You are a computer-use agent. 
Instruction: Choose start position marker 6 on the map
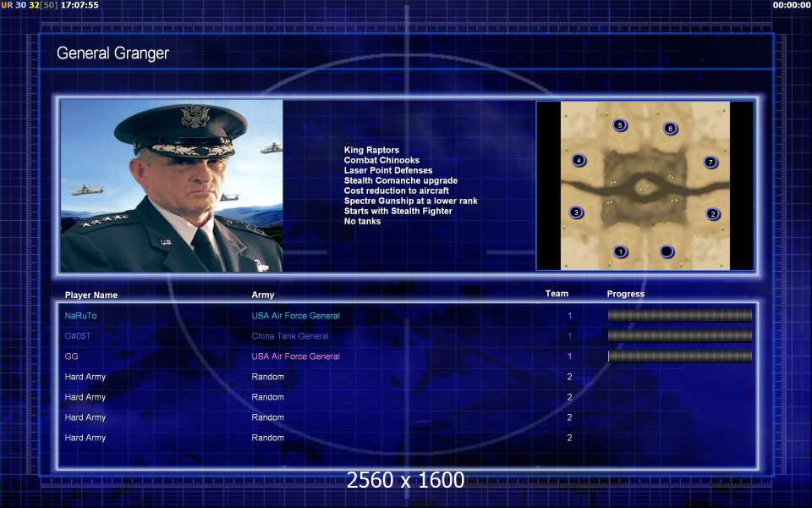(670, 128)
